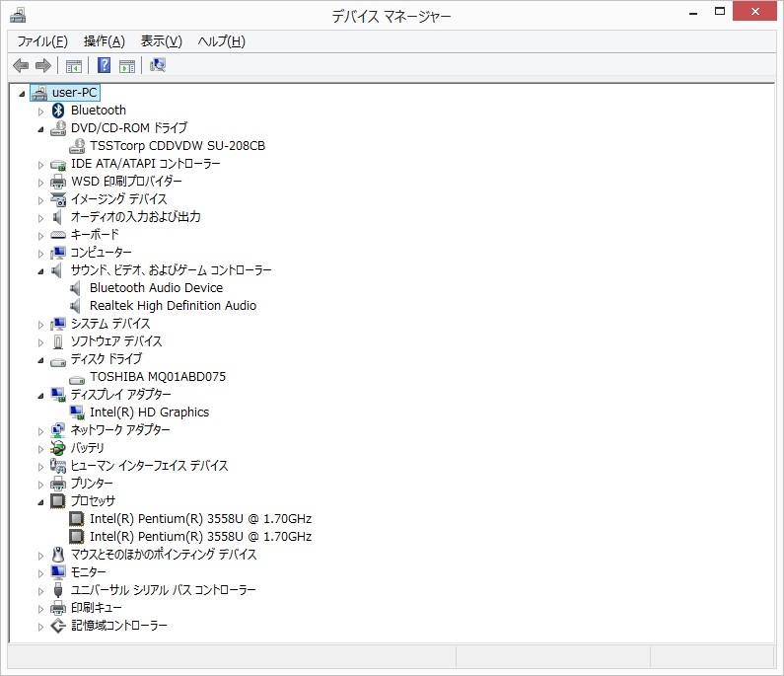Image resolution: width=784 pixels, height=676 pixels.
Task: Click the DVD/CD-ROM ドライブ category icon
Action: coord(58,128)
